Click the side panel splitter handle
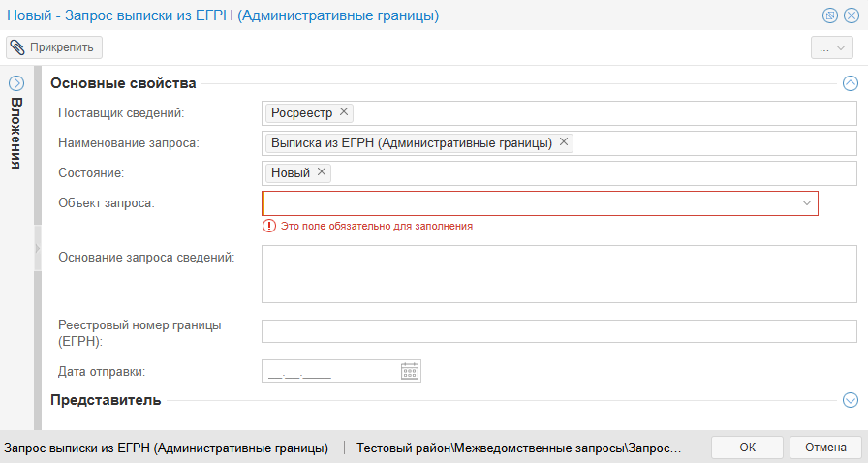Image resolution: width=868 pixels, height=463 pixels. pos(37,249)
